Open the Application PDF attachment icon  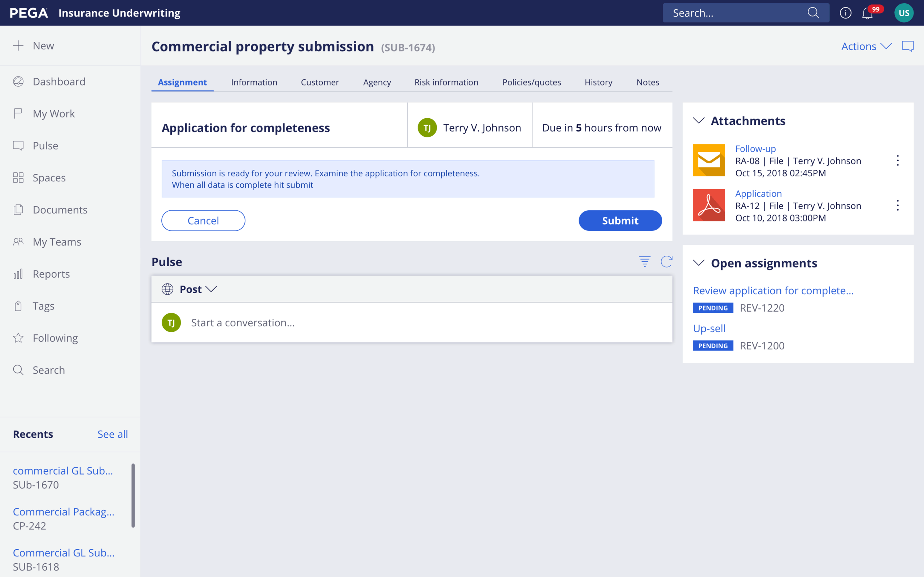point(709,205)
